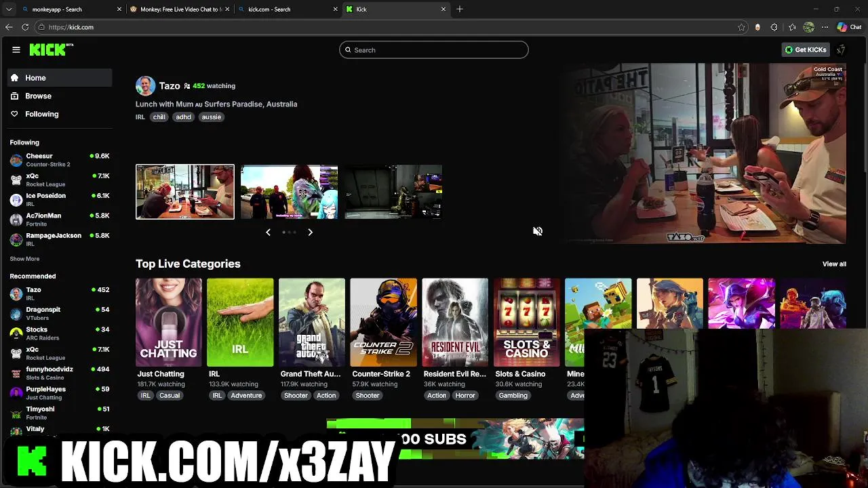Open browser extensions puzzle icon

774,27
